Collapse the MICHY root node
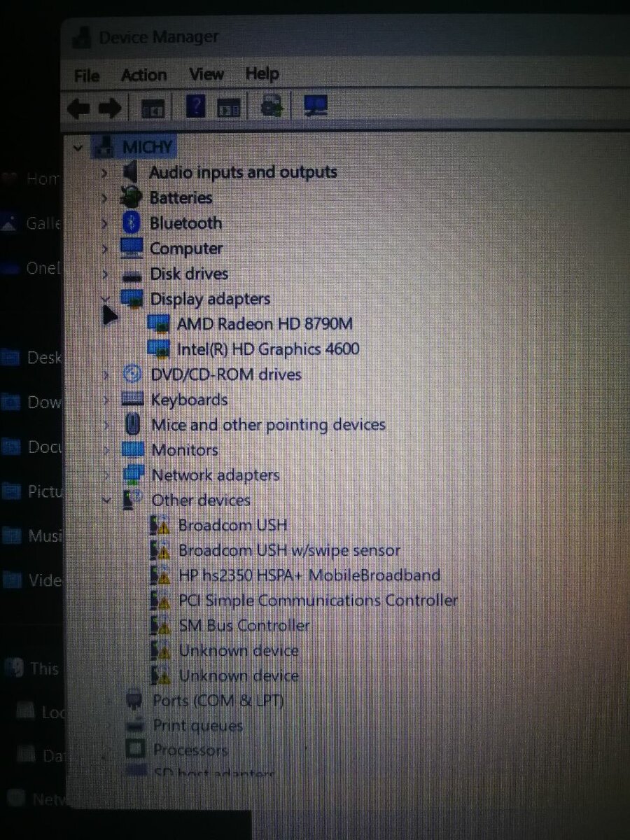630x840 pixels. pos(78,148)
